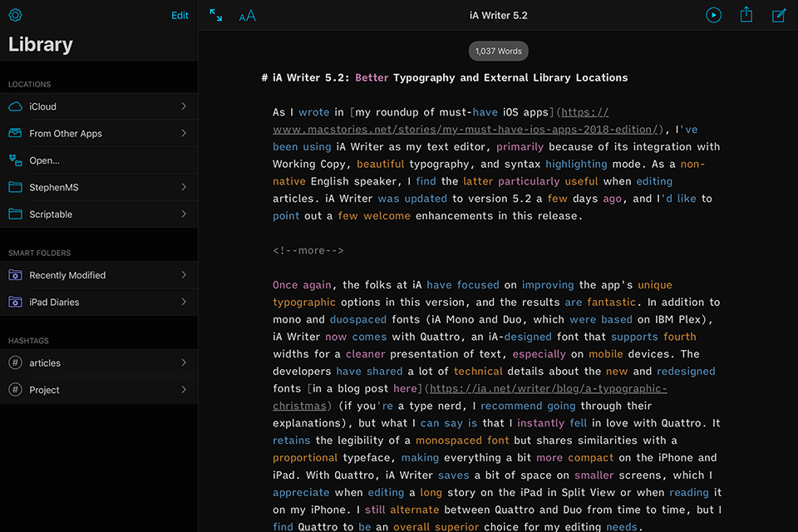Create a new document with compose icon
The image size is (798, 532).
779,15
